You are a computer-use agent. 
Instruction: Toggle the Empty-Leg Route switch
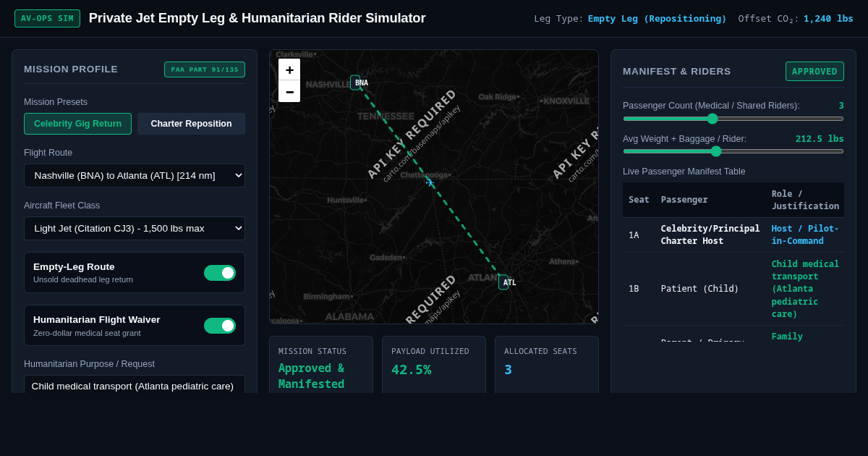(220, 273)
